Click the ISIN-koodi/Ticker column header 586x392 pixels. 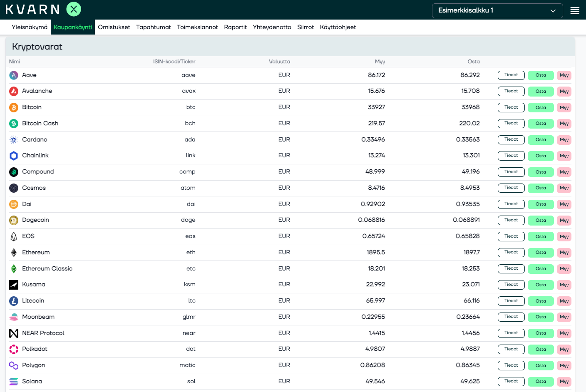point(174,62)
